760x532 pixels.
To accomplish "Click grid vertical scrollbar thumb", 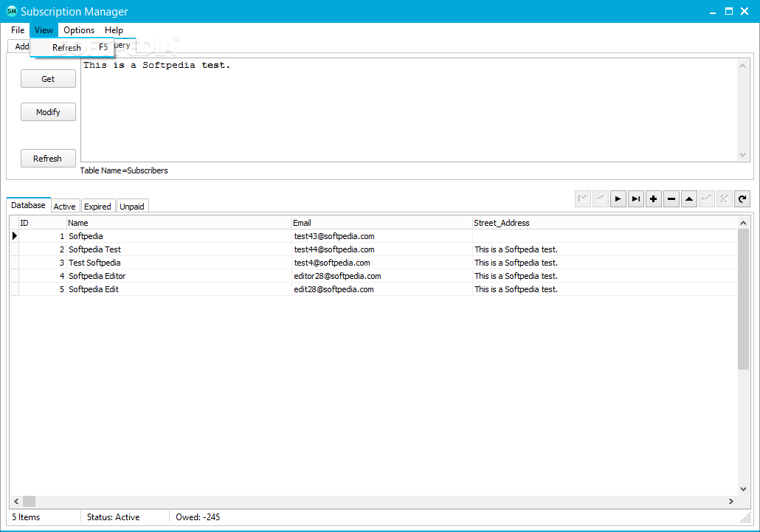I will (x=743, y=300).
